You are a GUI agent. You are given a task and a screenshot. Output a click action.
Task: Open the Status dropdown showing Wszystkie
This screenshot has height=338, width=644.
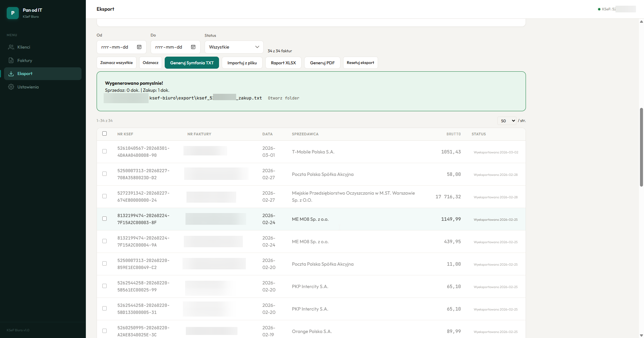tap(234, 47)
